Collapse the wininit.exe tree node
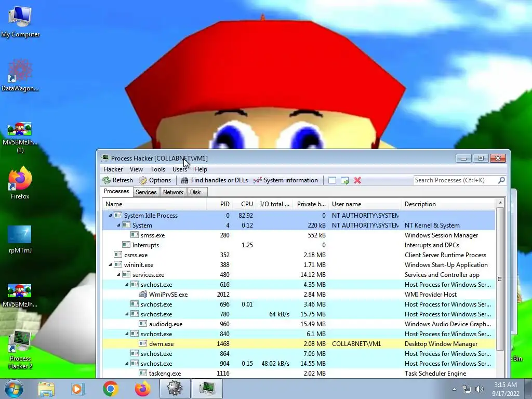Image resolution: width=532 pixels, height=399 pixels. [x=110, y=264]
